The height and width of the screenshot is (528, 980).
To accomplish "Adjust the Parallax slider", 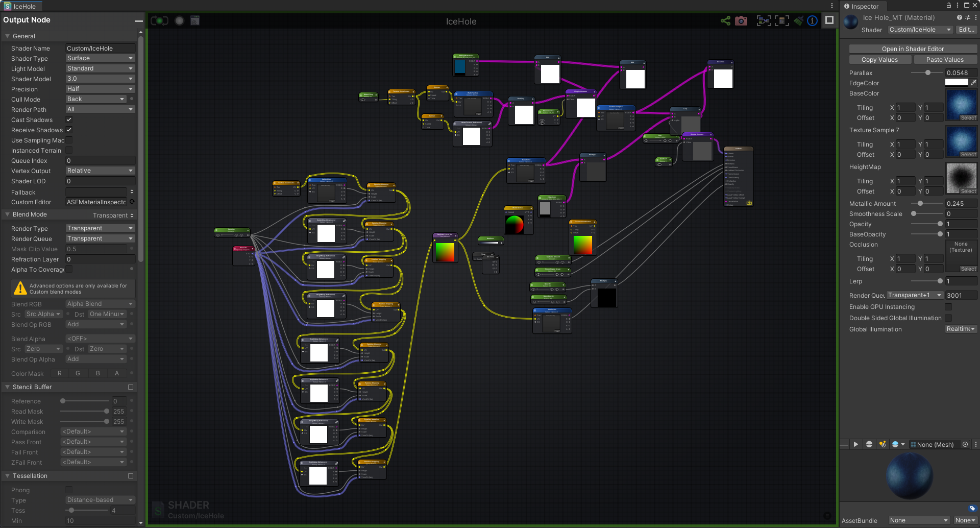I will (927, 73).
